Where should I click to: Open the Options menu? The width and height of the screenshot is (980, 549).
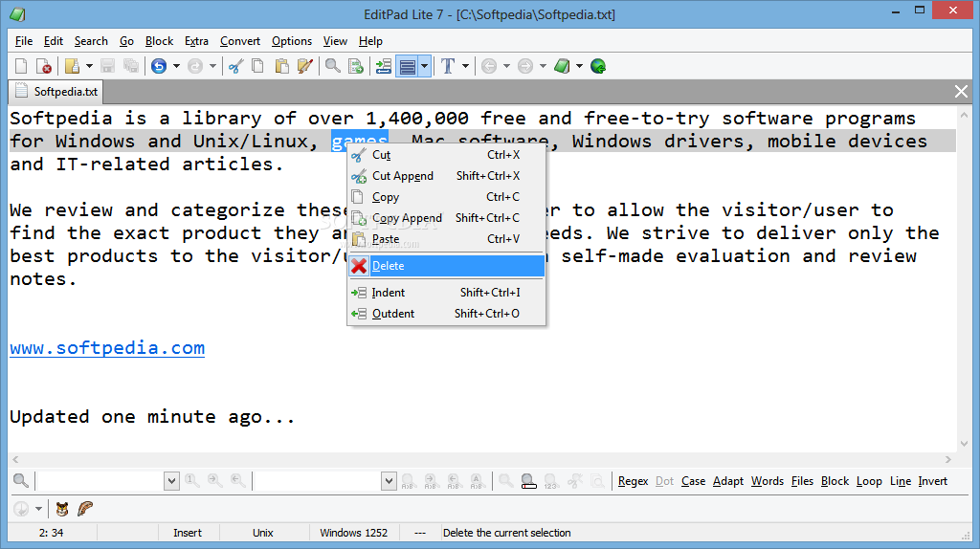pyautogui.click(x=292, y=41)
